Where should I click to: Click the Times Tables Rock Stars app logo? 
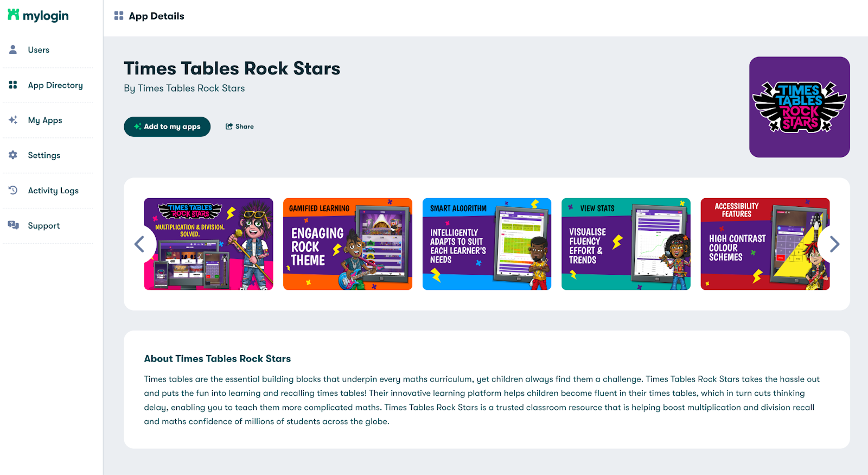pyautogui.click(x=799, y=107)
